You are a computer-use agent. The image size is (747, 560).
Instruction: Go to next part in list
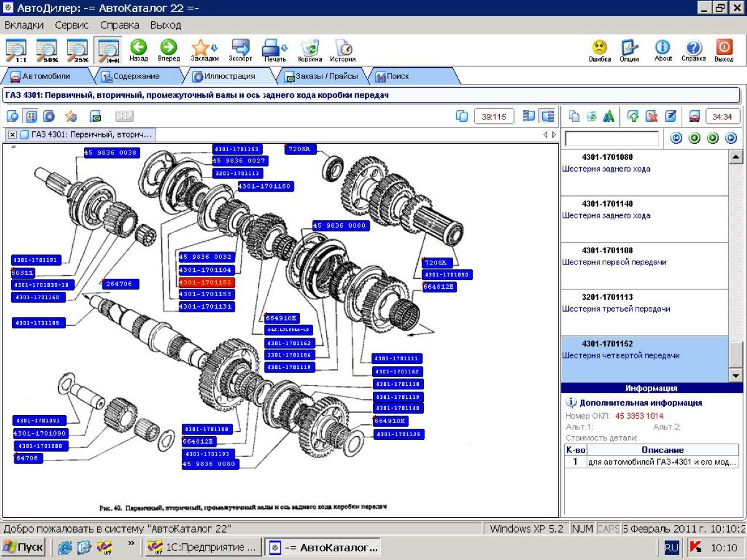click(x=713, y=138)
